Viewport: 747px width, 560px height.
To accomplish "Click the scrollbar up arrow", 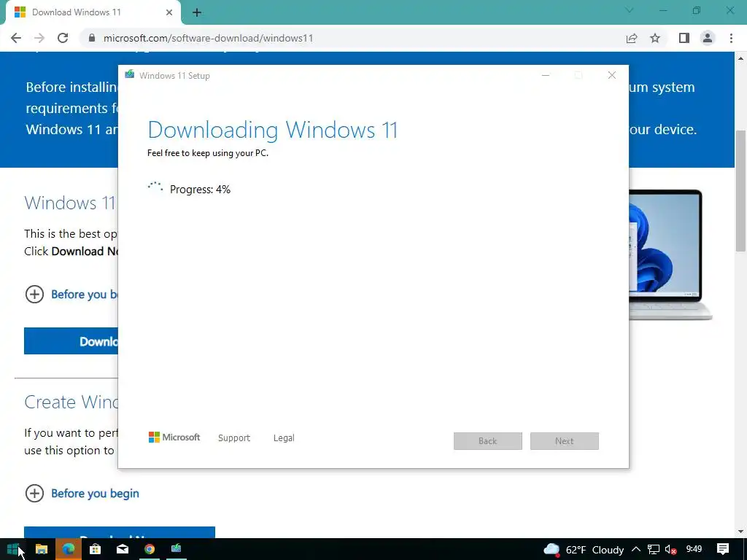I will 741,58.
